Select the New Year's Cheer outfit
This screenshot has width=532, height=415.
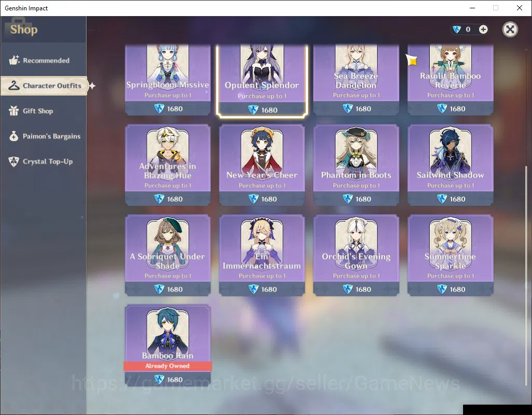point(262,165)
